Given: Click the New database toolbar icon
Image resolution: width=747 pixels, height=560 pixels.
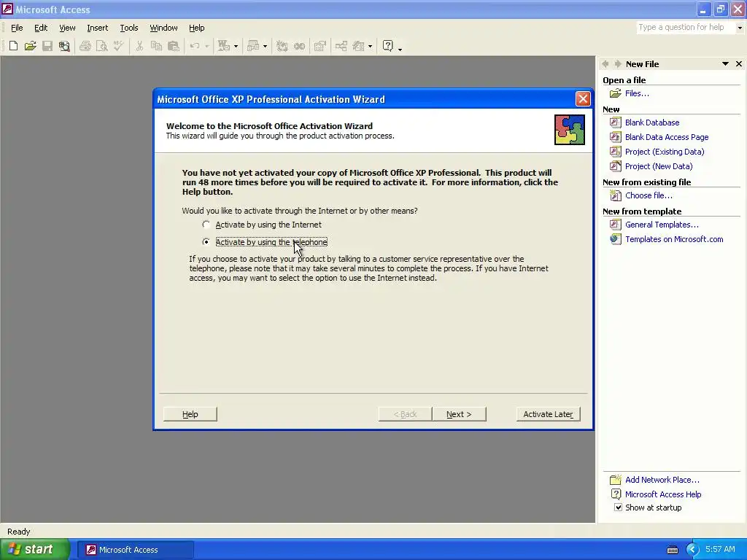Looking at the screenshot, I should coord(13,46).
